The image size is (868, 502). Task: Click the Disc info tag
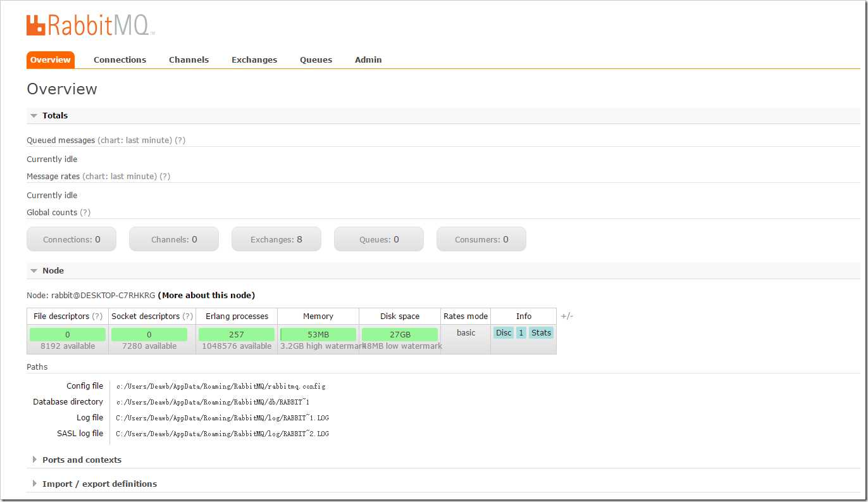tap(504, 333)
